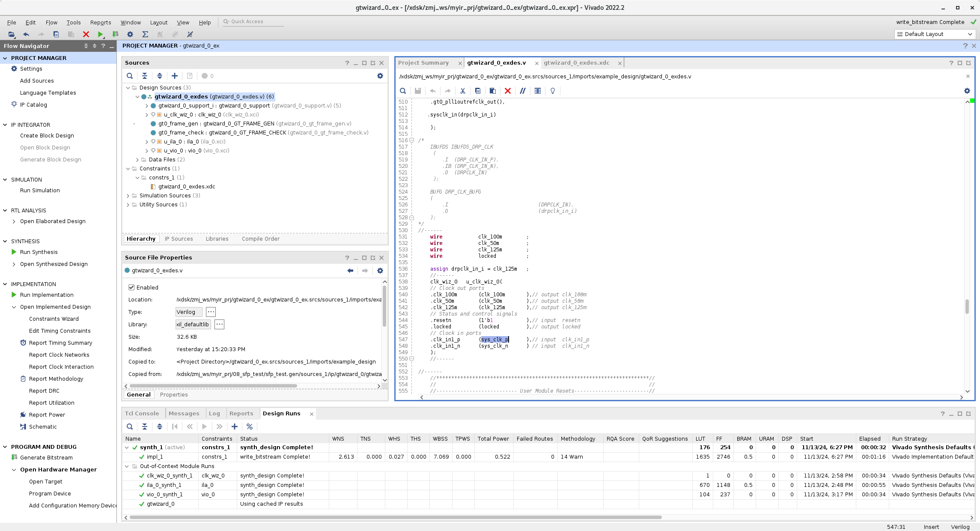980x531 pixels.
Task: Expand gtwizard_0_support_i hierarchy node
Action: click(147, 106)
